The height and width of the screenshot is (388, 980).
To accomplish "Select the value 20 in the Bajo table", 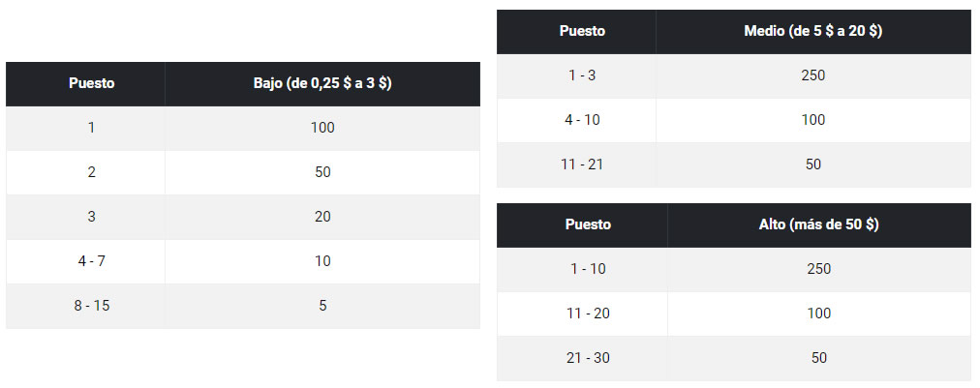I will click(322, 217).
